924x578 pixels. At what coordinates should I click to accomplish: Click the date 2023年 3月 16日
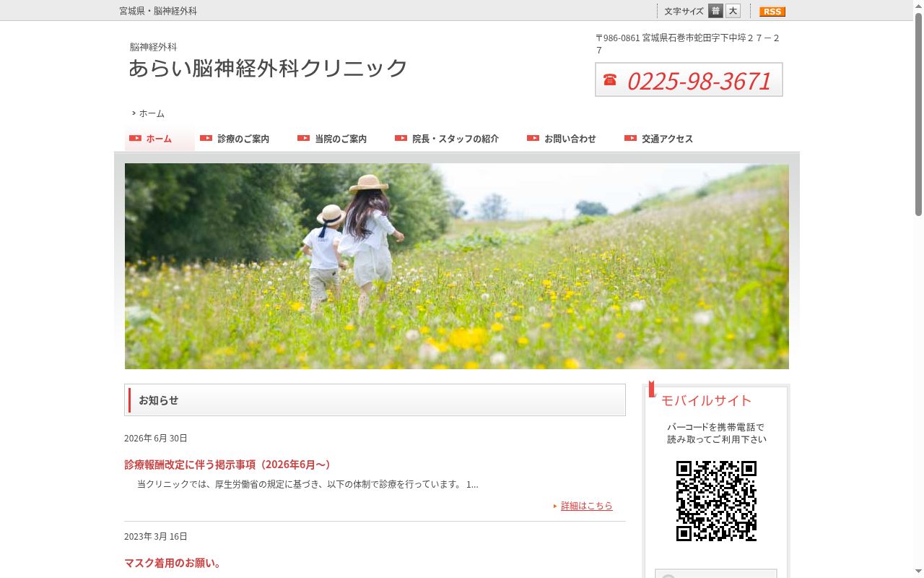point(156,537)
